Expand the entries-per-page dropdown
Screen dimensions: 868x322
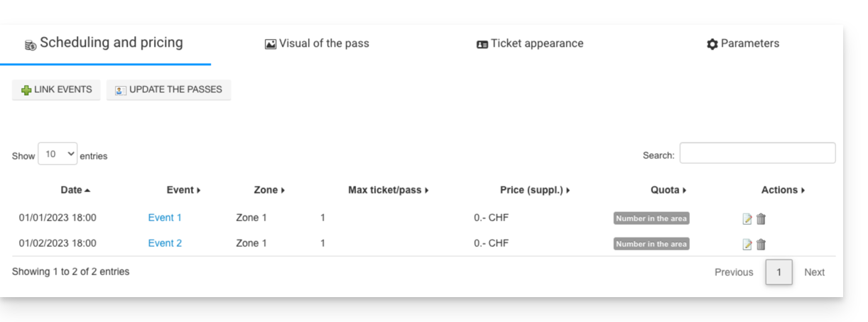click(58, 154)
